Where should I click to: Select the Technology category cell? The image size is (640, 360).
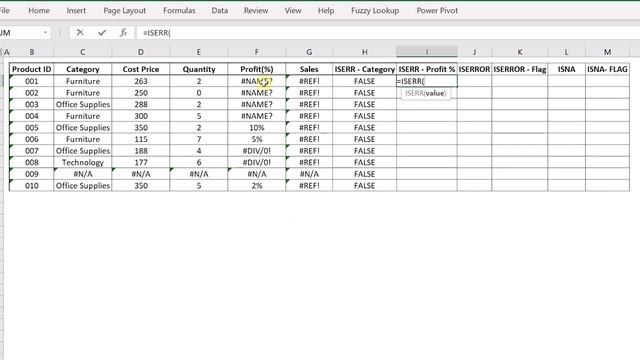82,162
